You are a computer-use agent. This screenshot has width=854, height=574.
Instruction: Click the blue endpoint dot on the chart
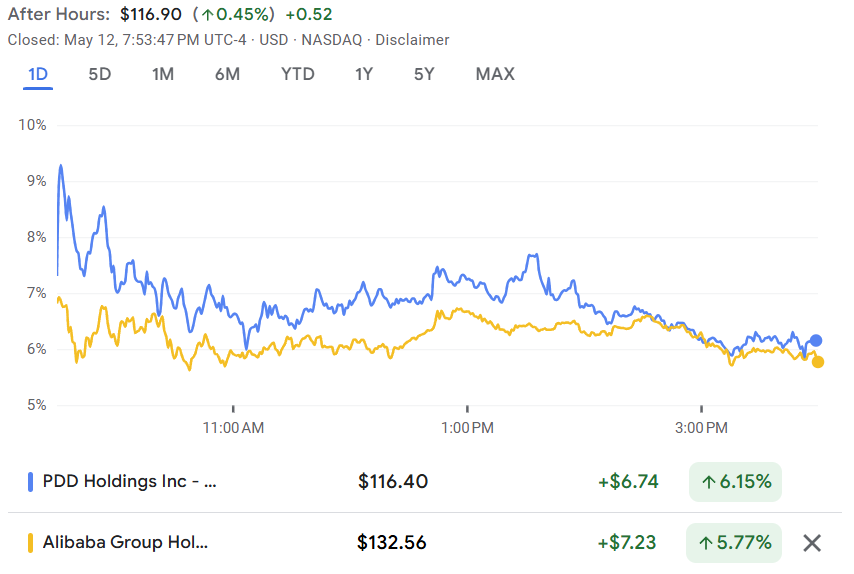[x=816, y=341]
